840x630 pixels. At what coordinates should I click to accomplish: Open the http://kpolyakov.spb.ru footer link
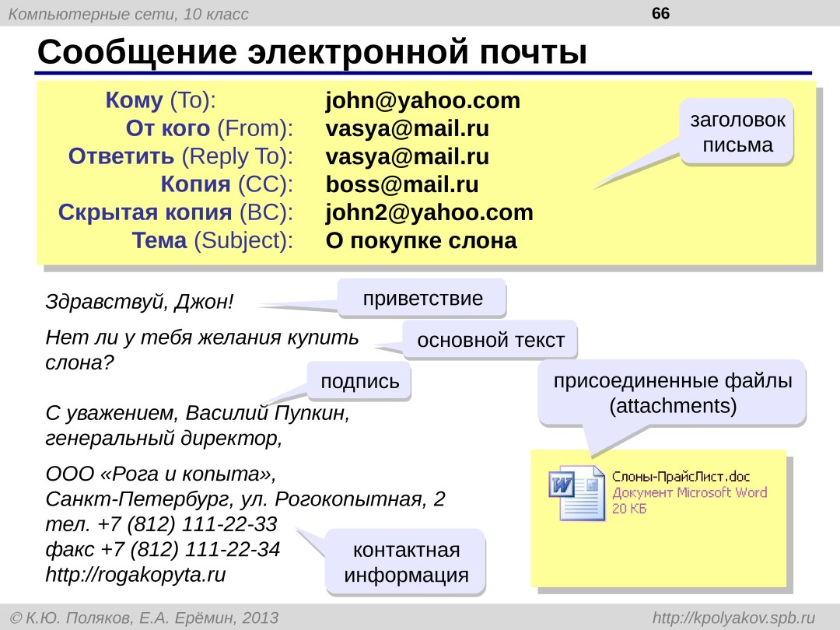coord(734,618)
